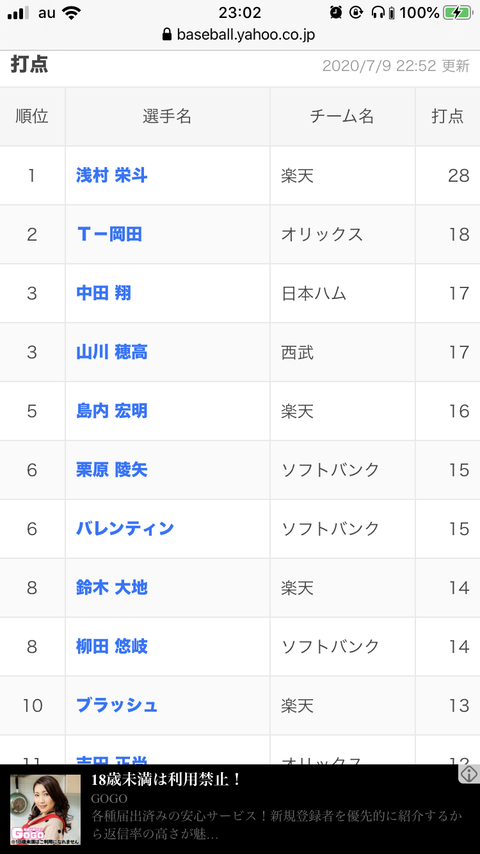Image resolution: width=480 pixels, height=854 pixels.
Task: Tap the lock icon beside the URL
Action: click(x=167, y=35)
